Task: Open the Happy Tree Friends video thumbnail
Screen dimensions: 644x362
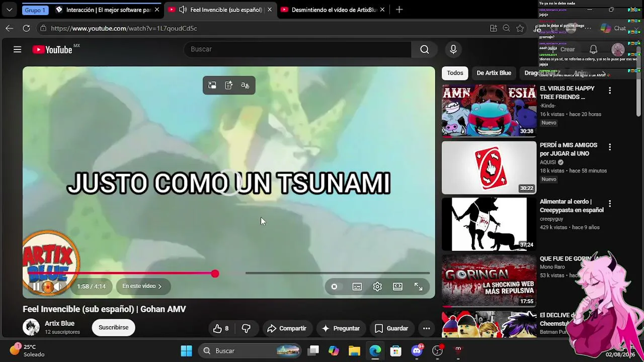Action: pos(489,111)
